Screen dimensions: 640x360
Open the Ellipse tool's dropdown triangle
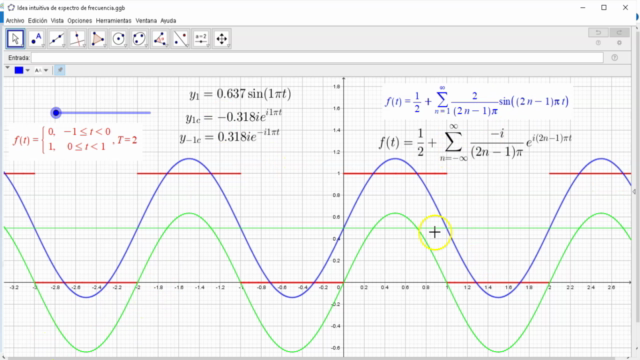pyautogui.click(x=146, y=46)
